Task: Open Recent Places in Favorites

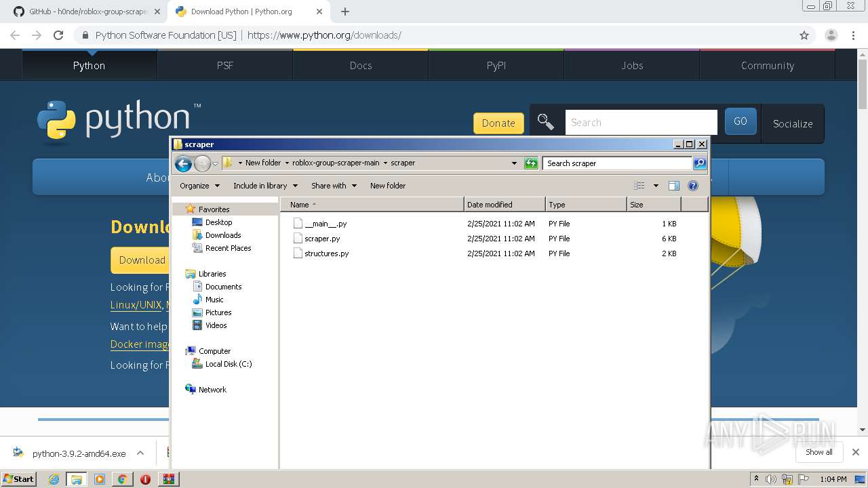Action: pyautogui.click(x=228, y=248)
